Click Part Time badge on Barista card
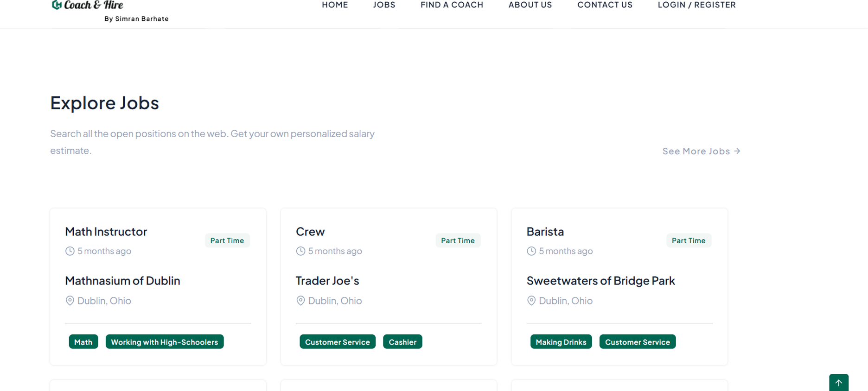868x391 pixels. [689, 240]
